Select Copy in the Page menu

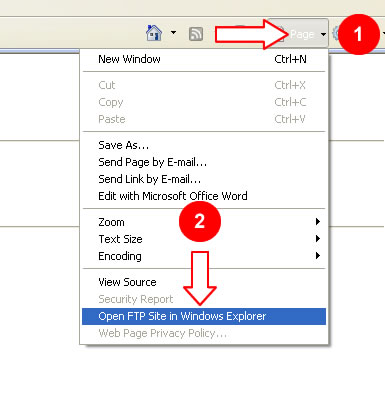[204, 102]
